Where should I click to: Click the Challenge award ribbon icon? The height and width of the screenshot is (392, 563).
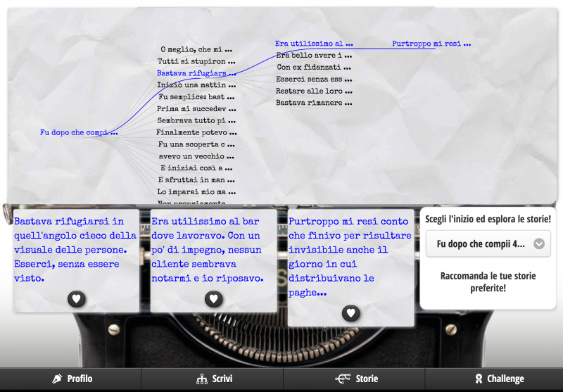pyautogui.click(x=479, y=379)
